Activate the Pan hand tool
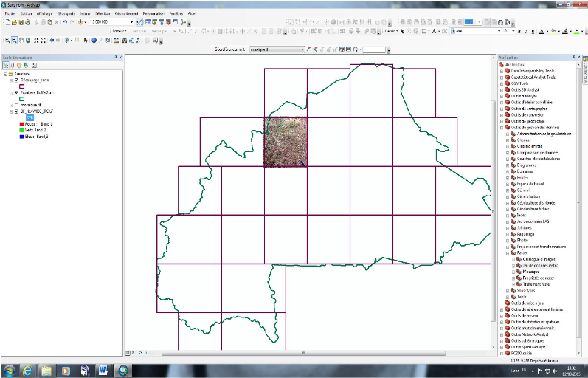588x378 pixels. coord(21,40)
